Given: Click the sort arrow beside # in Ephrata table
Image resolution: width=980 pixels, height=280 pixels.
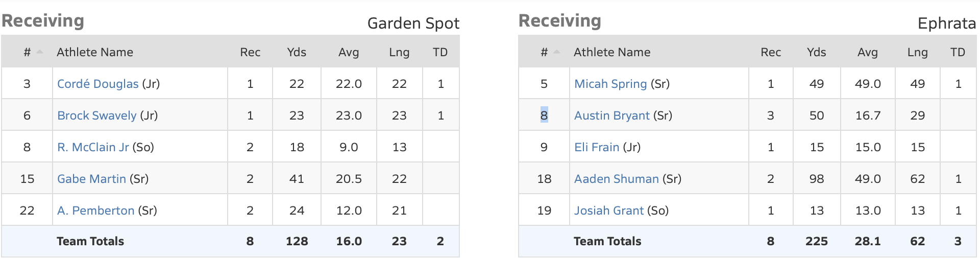Looking at the screenshot, I should point(557,52).
